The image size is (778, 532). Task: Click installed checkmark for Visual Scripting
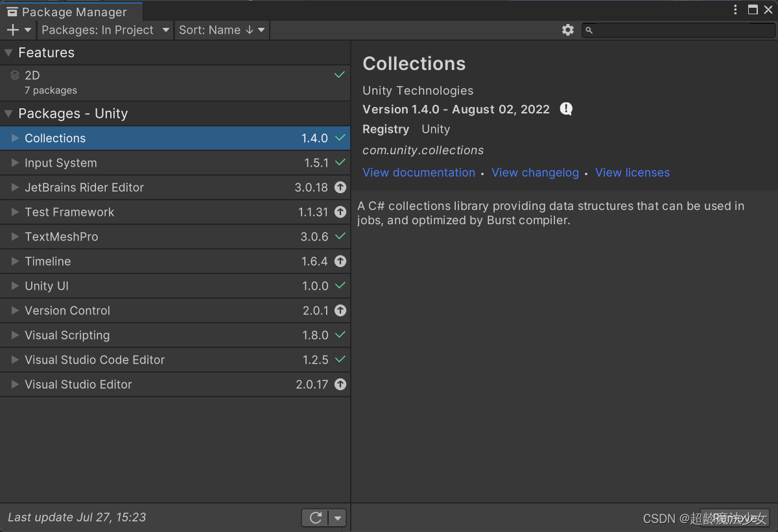tap(340, 335)
